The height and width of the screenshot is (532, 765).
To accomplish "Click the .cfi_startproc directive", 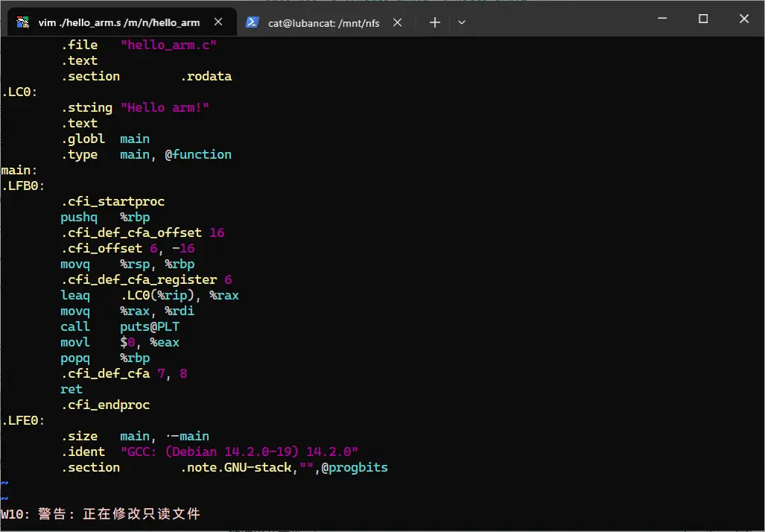I will [x=112, y=201].
